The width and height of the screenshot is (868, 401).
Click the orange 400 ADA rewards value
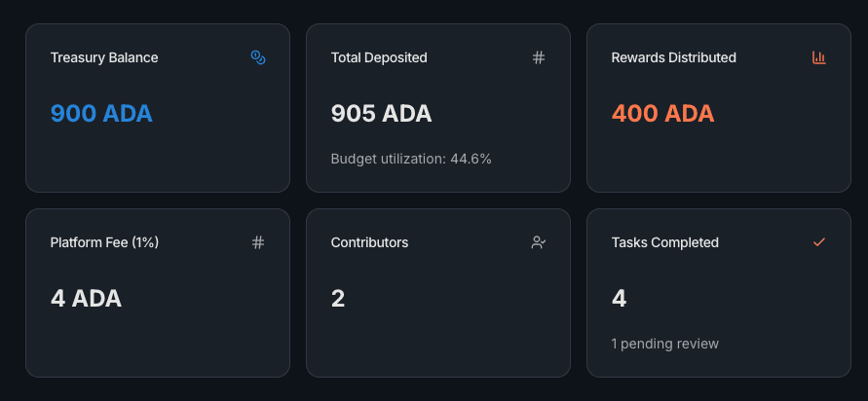pyautogui.click(x=662, y=114)
